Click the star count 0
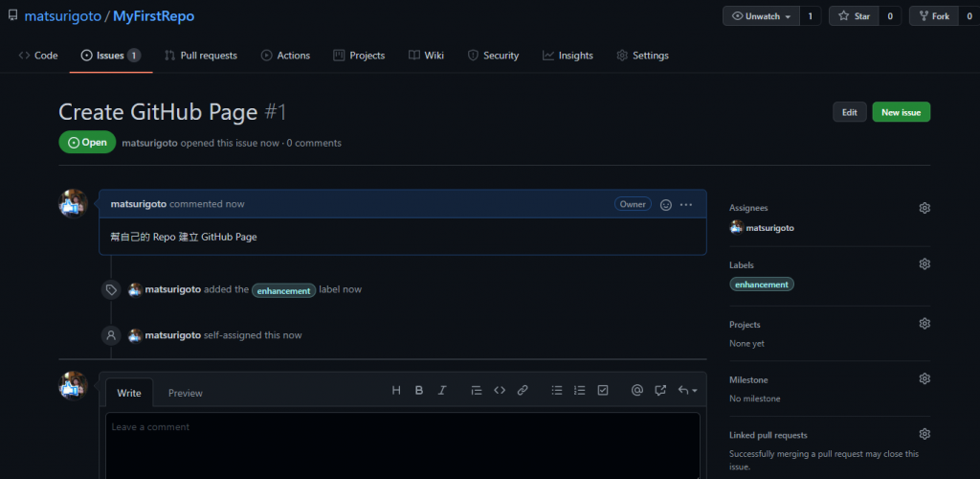The height and width of the screenshot is (479, 980). [890, 16]
